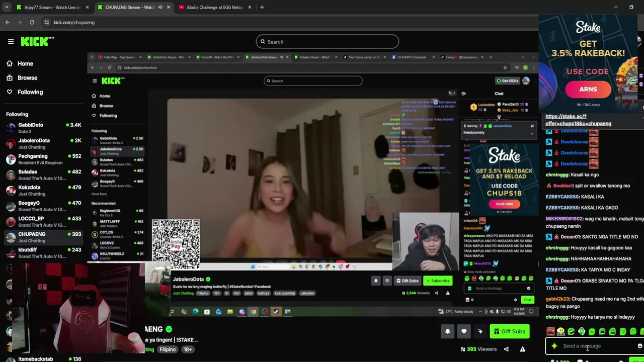Open a new browser tab
This screenshot has width=644, height=362.
tap(262, 7)
